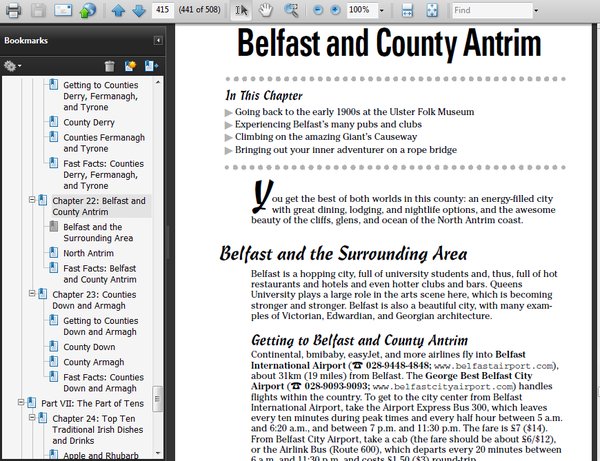Screen dimensions: 600x461
Task: Click the www.belfastcityairport.com link text
Action: (443, 386)
